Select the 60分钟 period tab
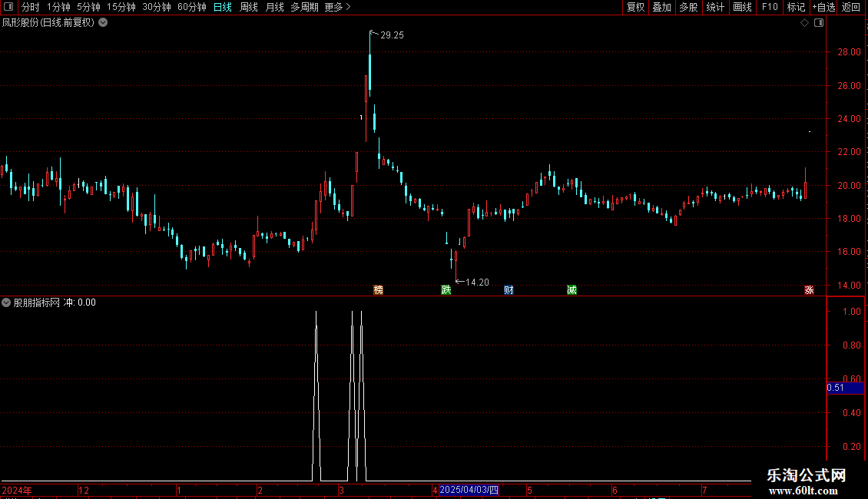Viewport: 868px width, 499px height. pos(191,7)
